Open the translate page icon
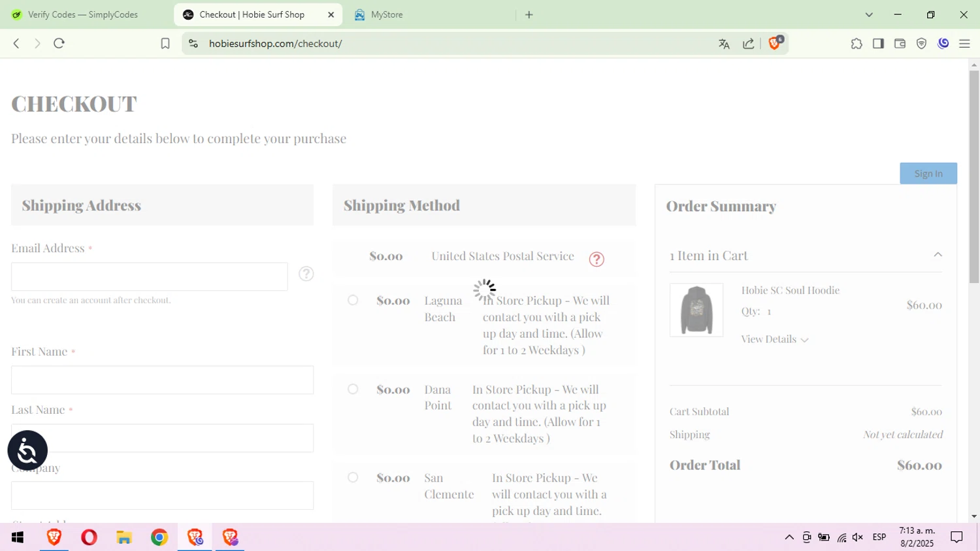This screenshot has height=551, width=980. (x=724, y=44)
